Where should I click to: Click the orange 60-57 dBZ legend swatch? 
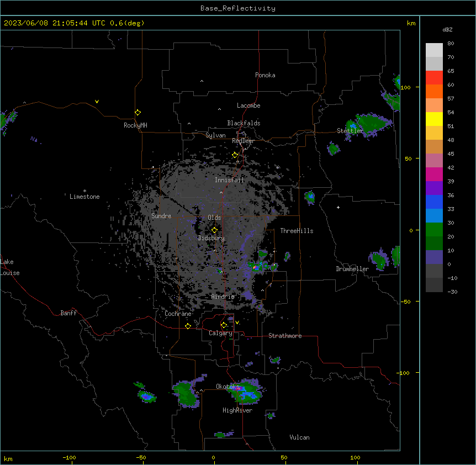click(x=434, y=91)
